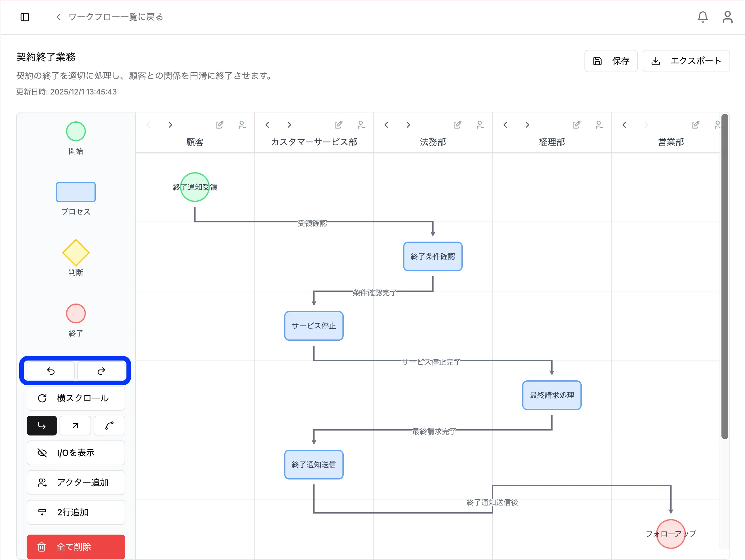The image size is (745, 560).
Task: Edit the 経理部 lane name
Action: pos(576,125)
